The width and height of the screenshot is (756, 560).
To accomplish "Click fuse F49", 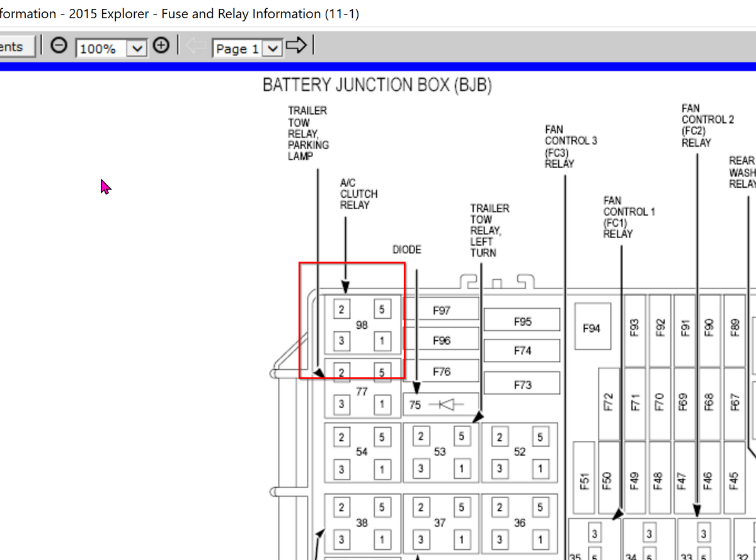I will point(634,479).
